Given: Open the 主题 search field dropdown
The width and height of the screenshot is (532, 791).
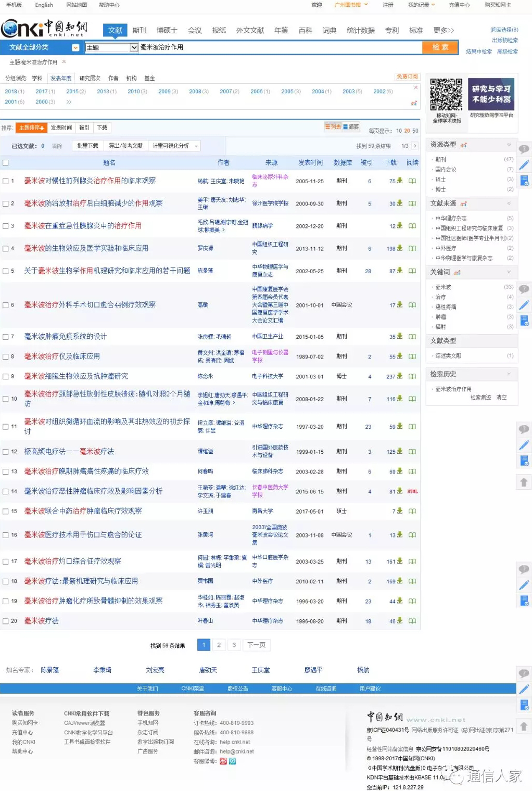Looking at the screenshot, I should (x=112, y=47).
